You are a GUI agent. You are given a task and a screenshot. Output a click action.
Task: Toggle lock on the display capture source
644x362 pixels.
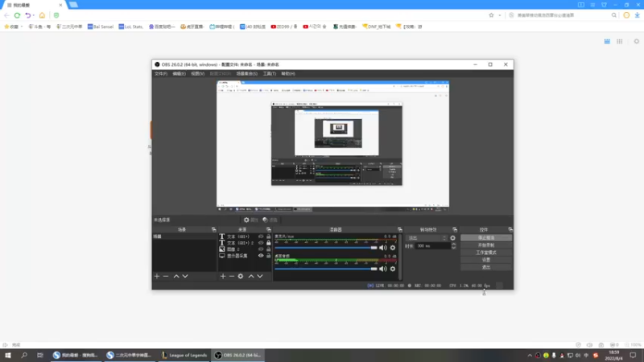(269, 255)
